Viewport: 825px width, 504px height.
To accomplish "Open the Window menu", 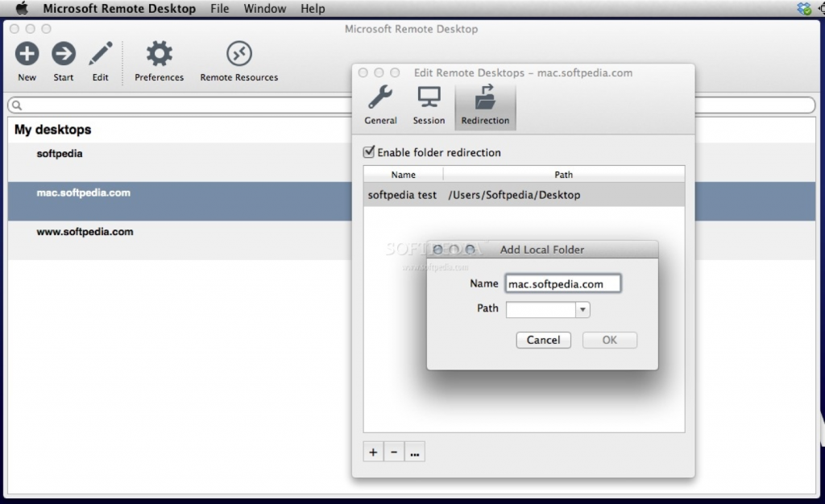I will pos(264,9).
